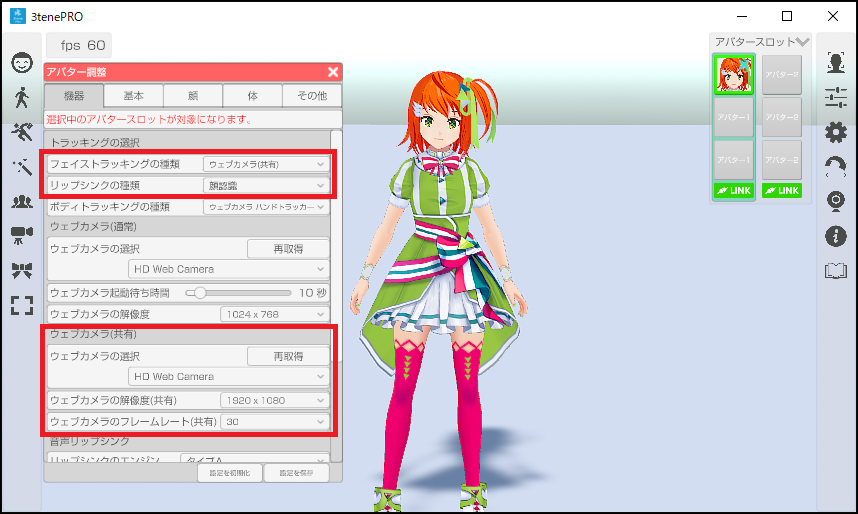
Task: Switch to the 基本 tab
Action: (x=134, y=96)
